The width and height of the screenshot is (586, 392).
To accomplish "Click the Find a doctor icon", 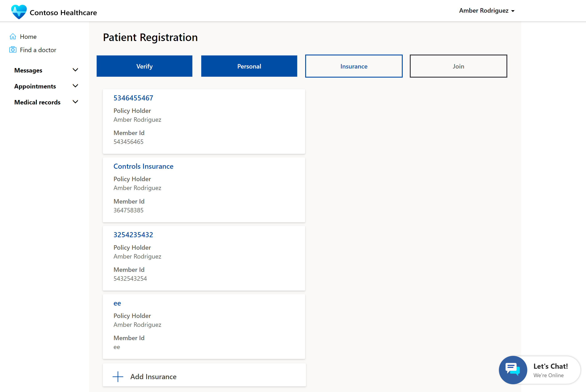I will click(x=13, y=49).
